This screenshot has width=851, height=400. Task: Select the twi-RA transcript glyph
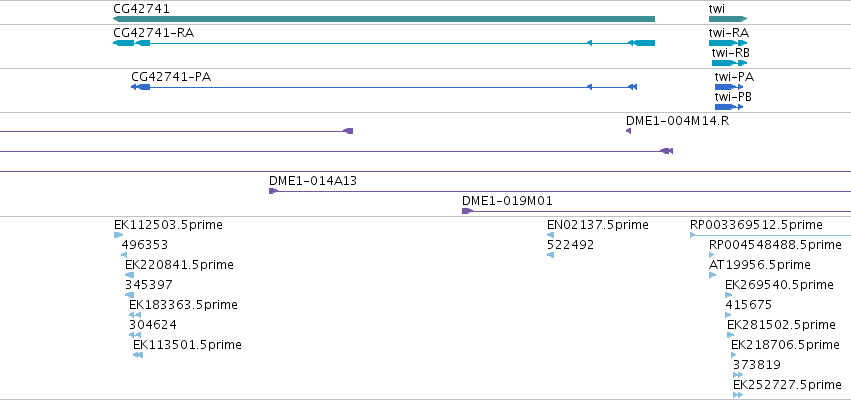[x=728, y=43]
